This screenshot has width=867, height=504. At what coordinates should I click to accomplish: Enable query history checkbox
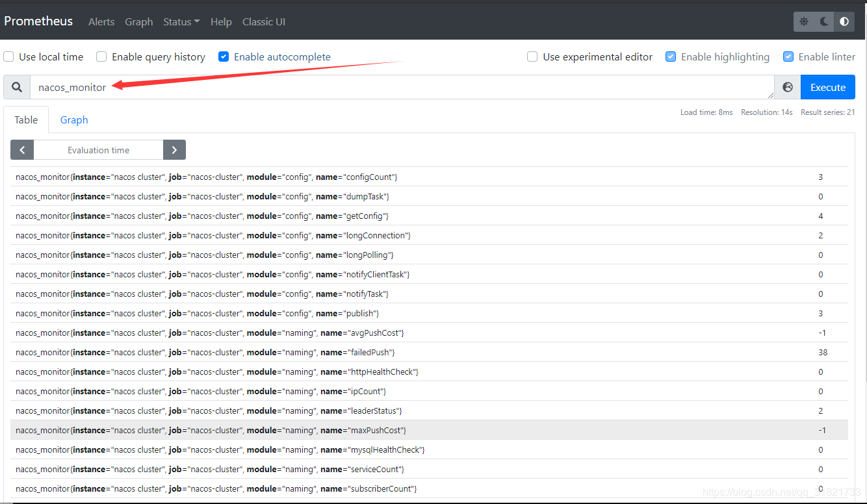click(101, 57)
